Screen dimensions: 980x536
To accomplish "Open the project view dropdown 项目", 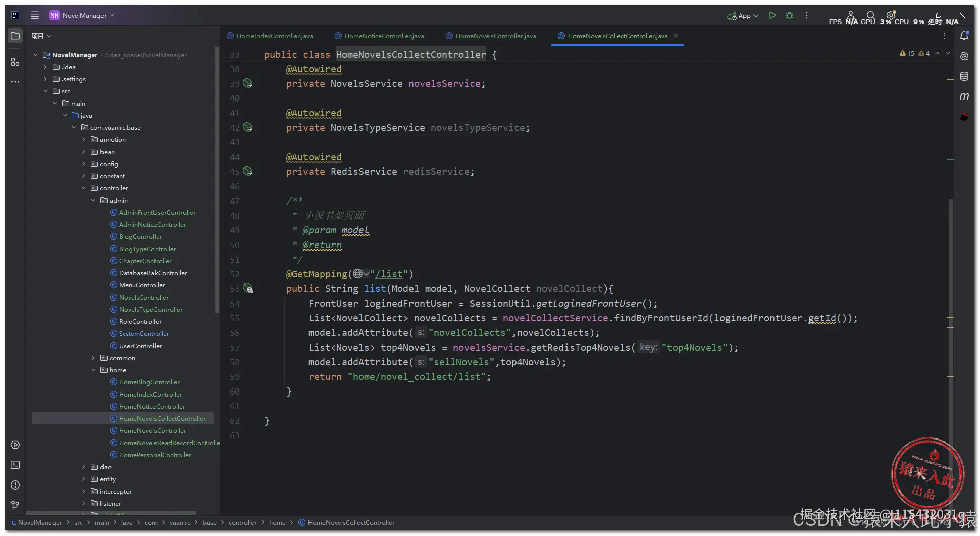I will click(x=41, y=36).
